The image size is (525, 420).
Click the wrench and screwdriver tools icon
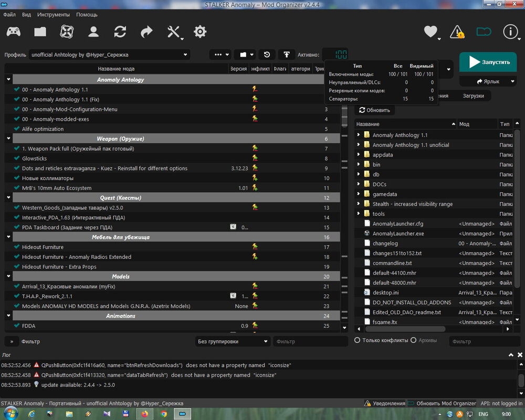pyautogui.click(x=174, y=32)
